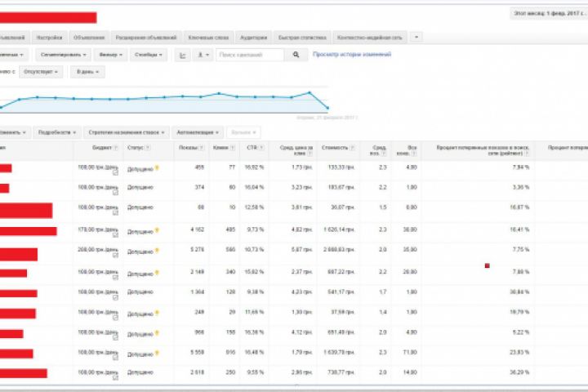Open the download report icon menu
Image resolution: width=588 pixels, height=392 pixels.
(x=203, y=56)
